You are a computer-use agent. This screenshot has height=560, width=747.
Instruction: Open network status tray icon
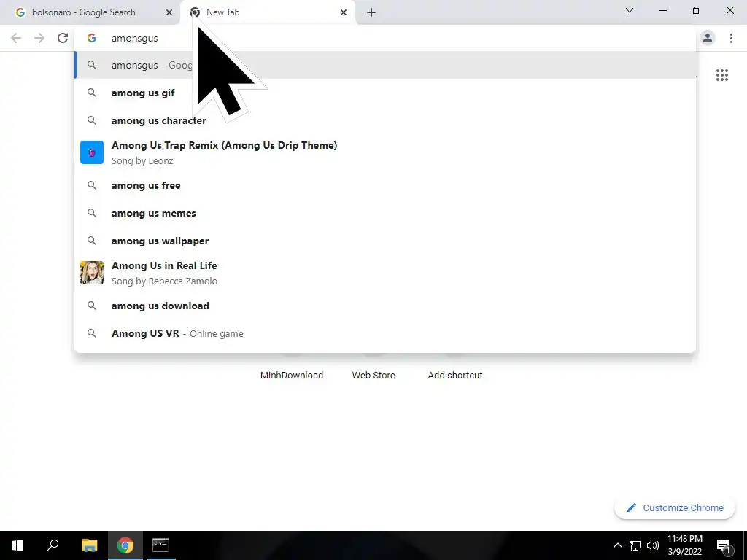point(635,545)
